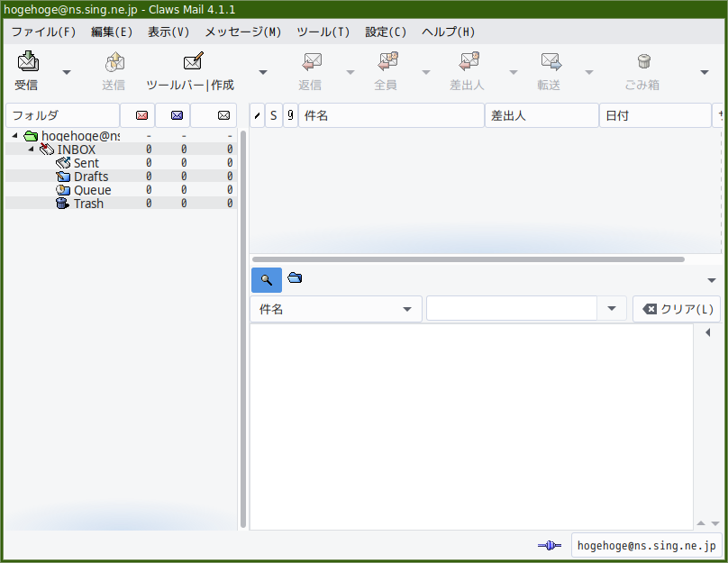Open the 件名 search type combo box

(x=336, y=309)
